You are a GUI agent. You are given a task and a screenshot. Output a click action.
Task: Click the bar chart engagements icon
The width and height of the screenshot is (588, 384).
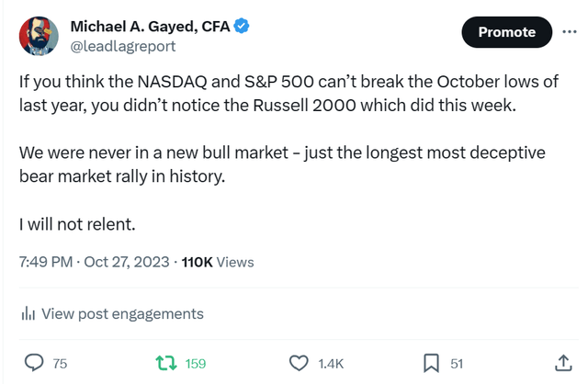click(28, 314)
